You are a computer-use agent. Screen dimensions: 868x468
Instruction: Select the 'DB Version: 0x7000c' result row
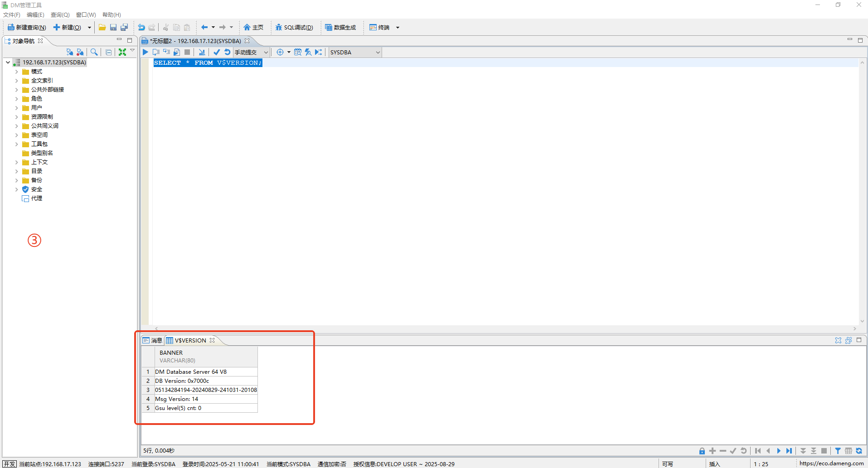pyautogui.click(x=182, y=381)
